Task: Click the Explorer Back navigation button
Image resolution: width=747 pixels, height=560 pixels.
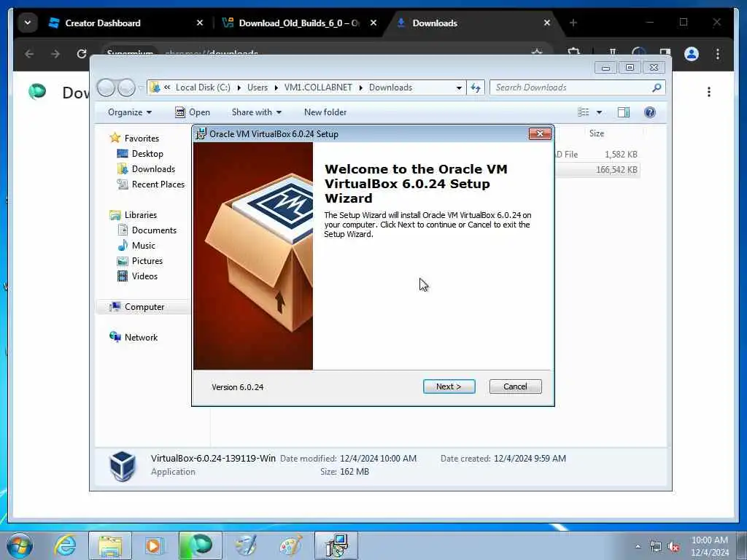Action: [107, 87]
